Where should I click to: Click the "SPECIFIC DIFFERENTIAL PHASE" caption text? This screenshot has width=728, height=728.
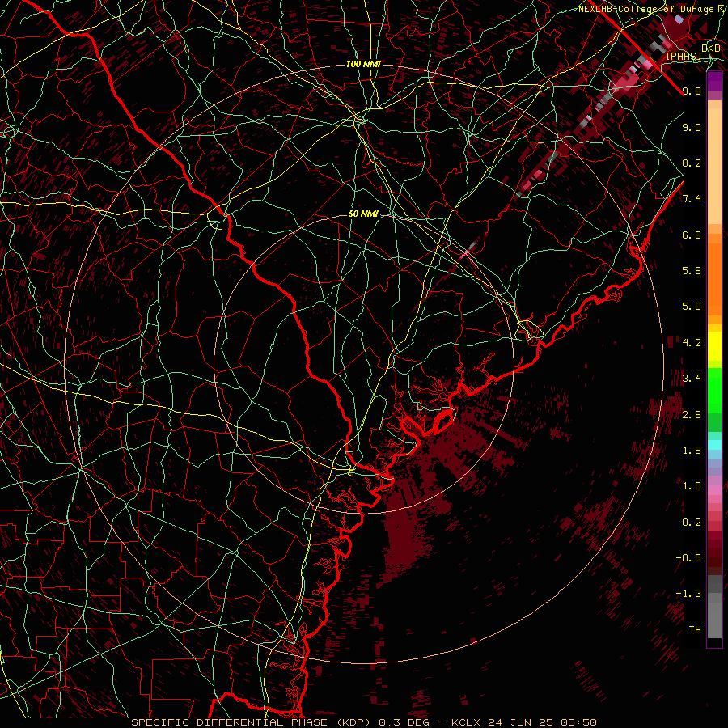pyautogui.click(x=230, y=722)
